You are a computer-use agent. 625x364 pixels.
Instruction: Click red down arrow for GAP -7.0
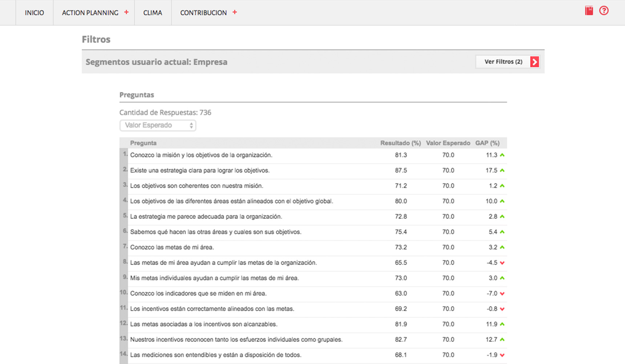[502, 294]
